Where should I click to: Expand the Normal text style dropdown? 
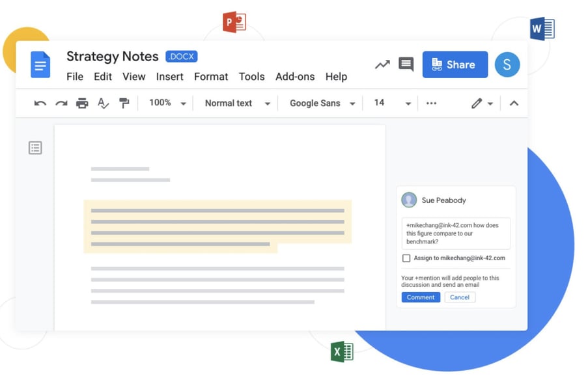pos(237,103)
